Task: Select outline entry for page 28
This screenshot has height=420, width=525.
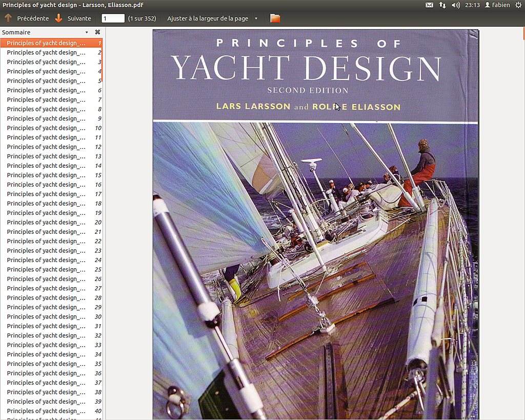Action: (x=52, y=298)
